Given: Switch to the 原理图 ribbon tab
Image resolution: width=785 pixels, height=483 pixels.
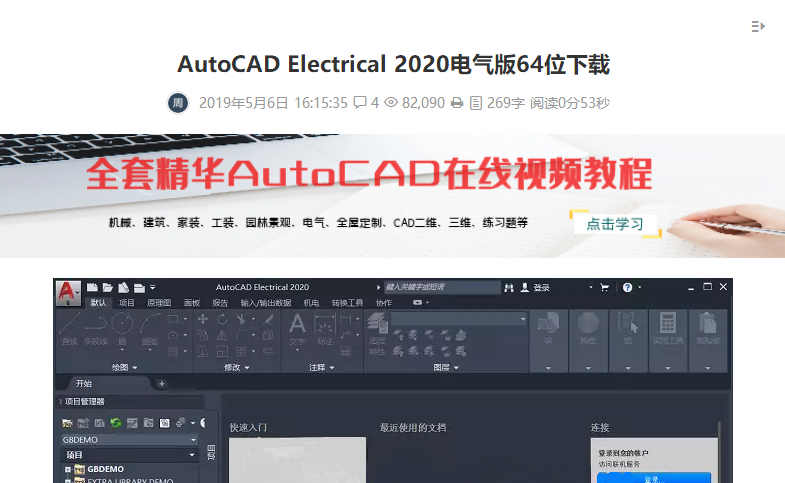Looking at the screenshot, I should (x=158, y=302).
